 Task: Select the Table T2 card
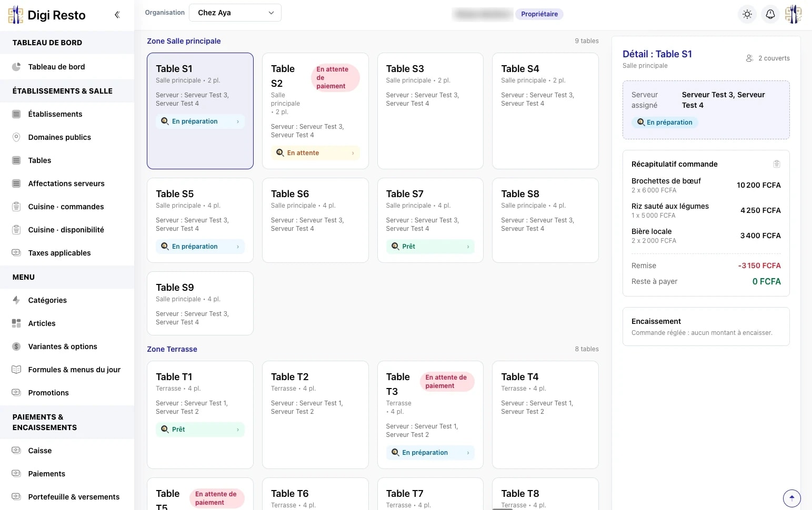click(315, 415)
